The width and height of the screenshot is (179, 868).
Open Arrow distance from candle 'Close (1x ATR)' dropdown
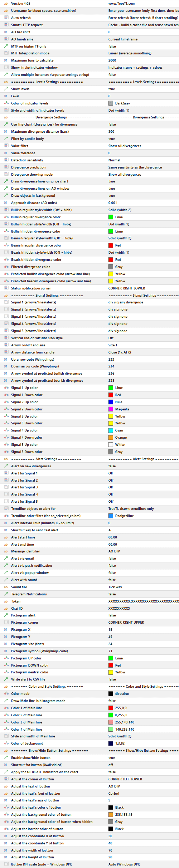pos(120,352)
